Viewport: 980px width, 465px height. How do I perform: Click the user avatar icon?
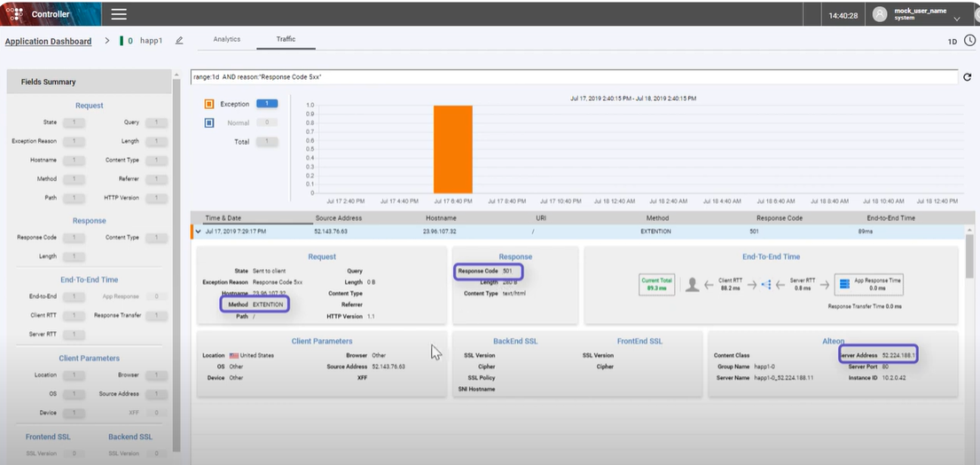[880, 14]
